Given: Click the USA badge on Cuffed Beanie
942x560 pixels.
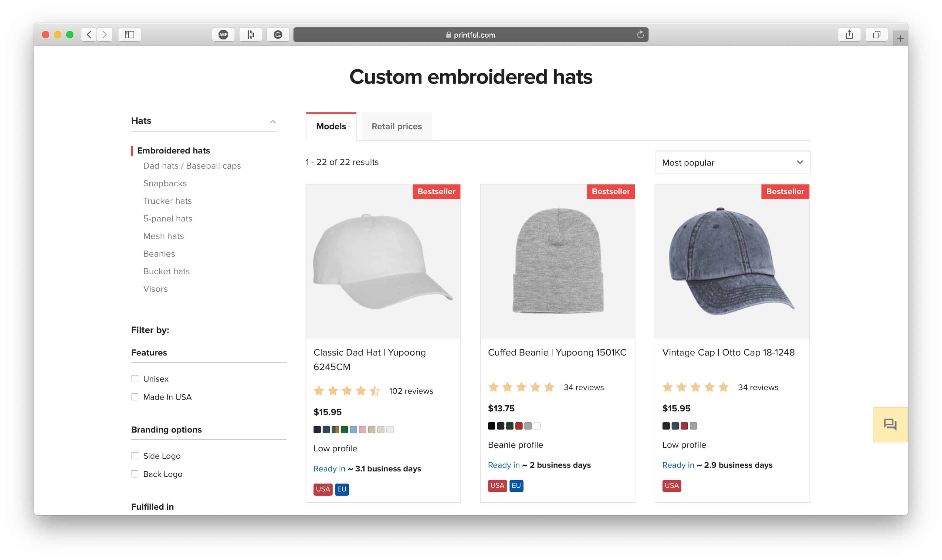Looking at the screenshot, I should pos(497,485).
